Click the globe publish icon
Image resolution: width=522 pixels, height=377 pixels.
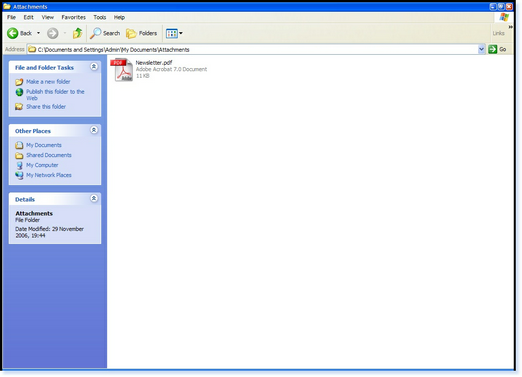pyautogui.click(x=19, y=92)
